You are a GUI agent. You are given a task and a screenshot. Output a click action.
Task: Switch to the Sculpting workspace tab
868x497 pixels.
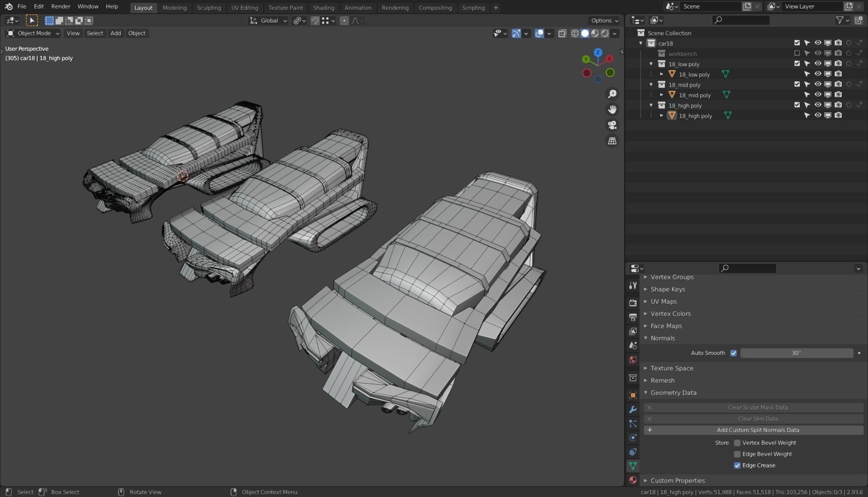coord(209,8)
